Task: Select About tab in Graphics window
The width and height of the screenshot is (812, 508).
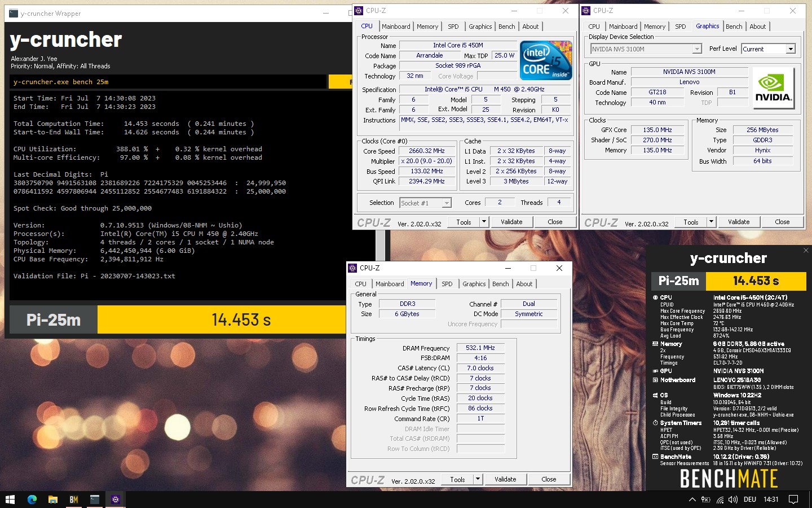Action: tap(757, 27)
